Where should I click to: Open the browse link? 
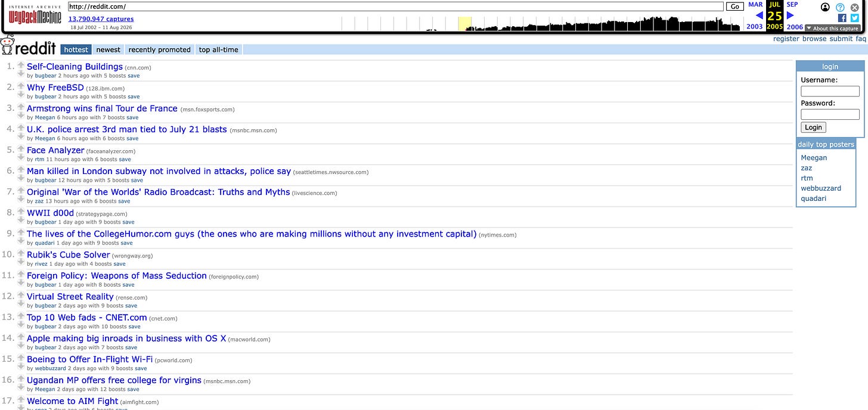coord(814,39)
